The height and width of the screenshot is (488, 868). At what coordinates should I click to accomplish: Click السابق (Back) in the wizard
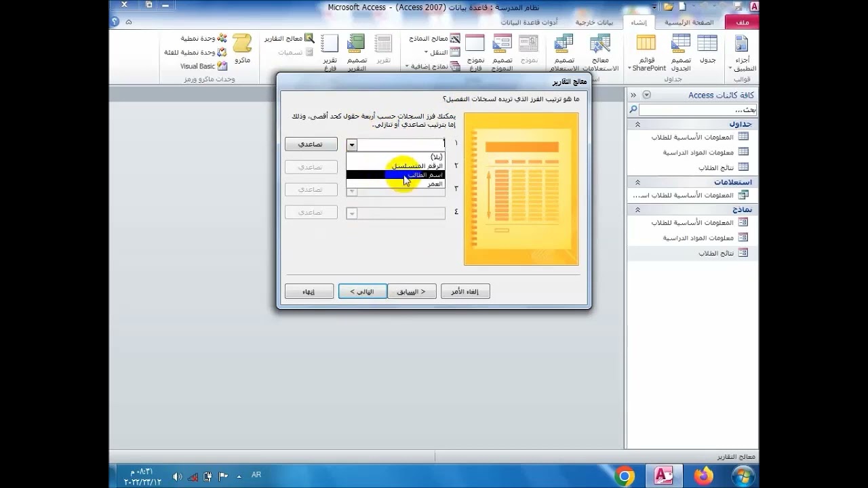tap(412, 291)
